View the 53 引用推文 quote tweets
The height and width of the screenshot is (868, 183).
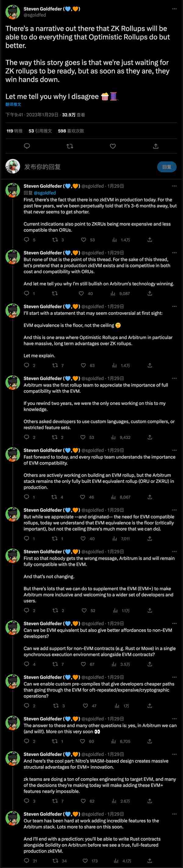click(40, 131)
